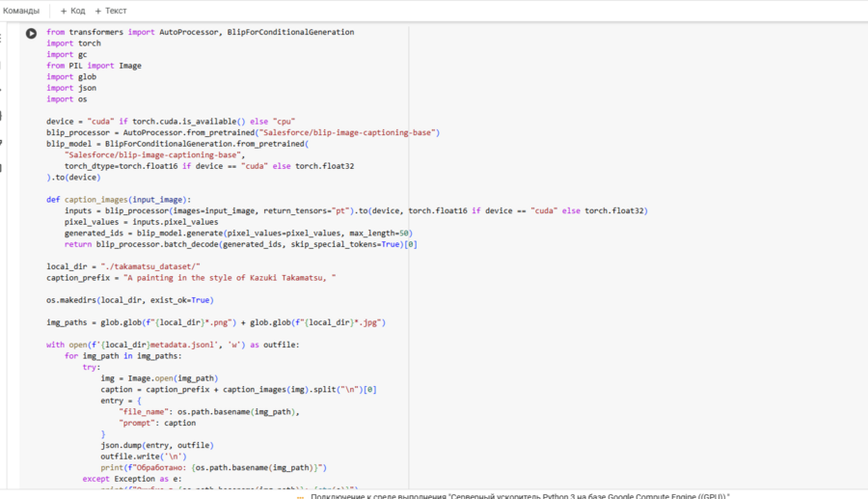Open the table of contents sidebar icon

2,39
